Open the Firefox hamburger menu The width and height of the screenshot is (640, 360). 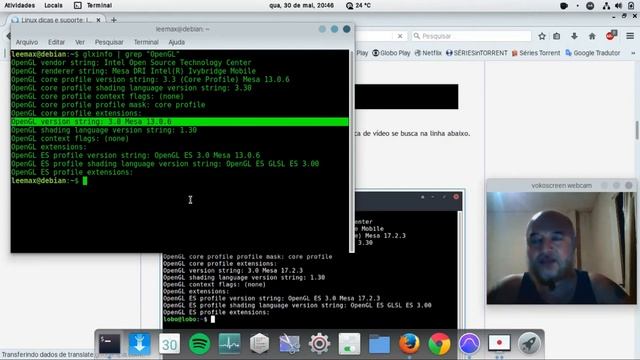tap(630, 36)
